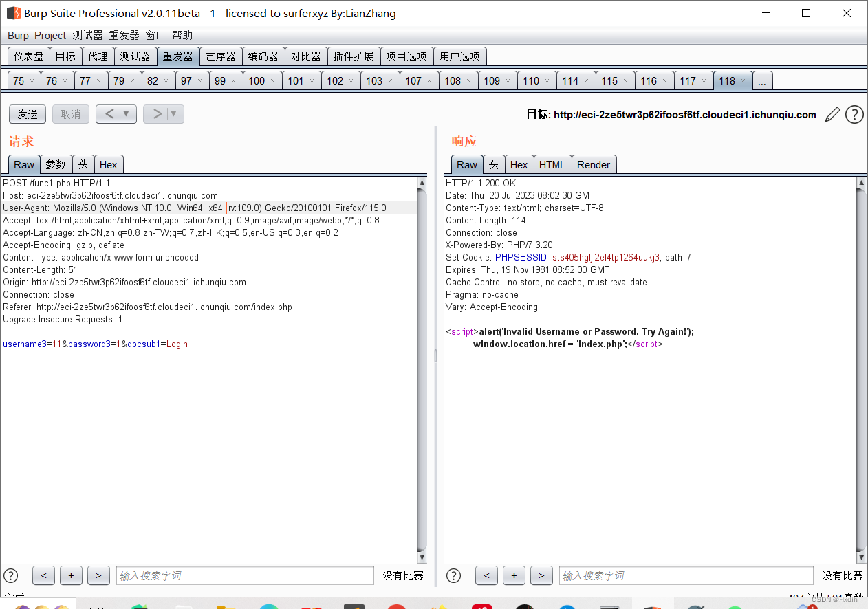
Task: Close repeater tab 108
Action: (469, 81)
